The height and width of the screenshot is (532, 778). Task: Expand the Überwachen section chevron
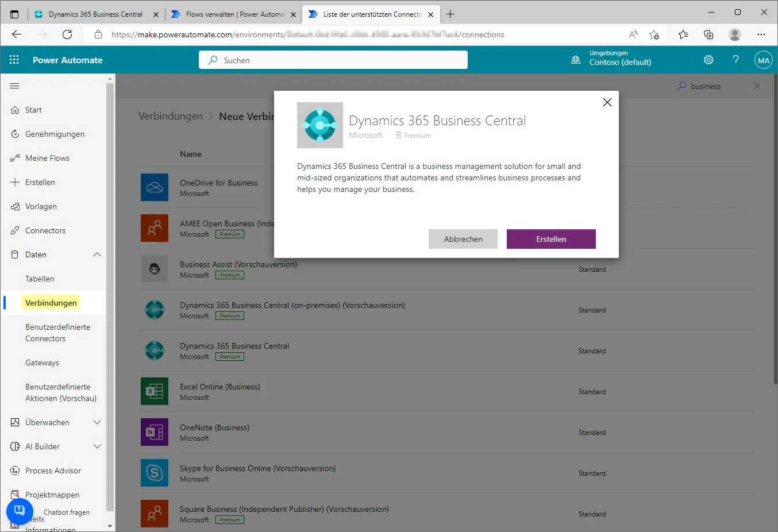97,422
